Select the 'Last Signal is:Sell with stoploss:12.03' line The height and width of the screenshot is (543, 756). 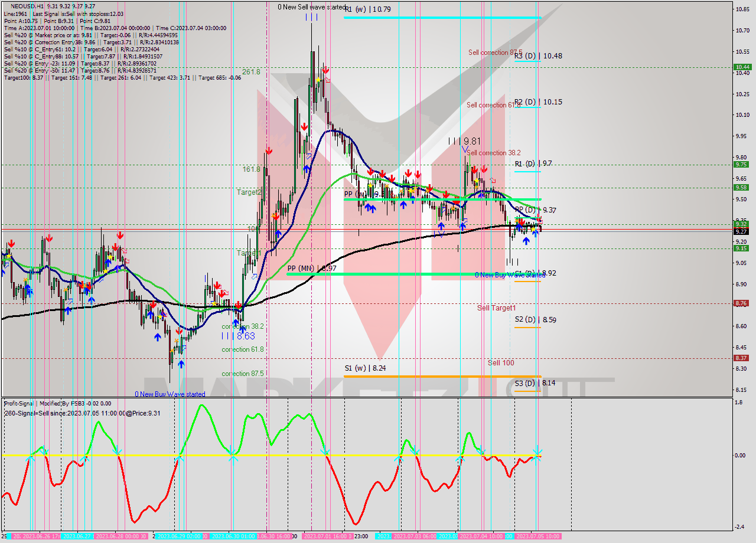78,14
